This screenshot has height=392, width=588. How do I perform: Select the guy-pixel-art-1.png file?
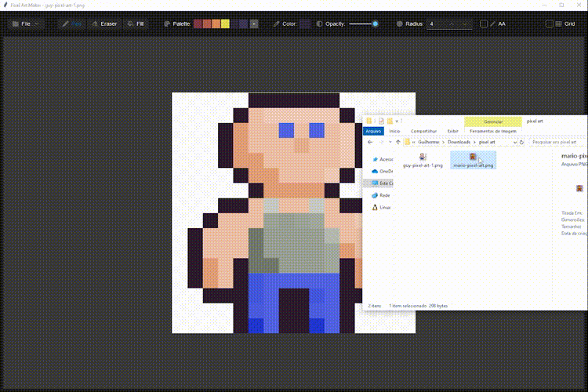(423, 160)
